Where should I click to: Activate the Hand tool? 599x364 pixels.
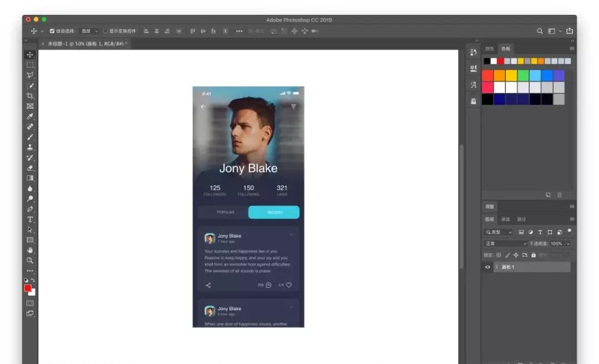(x=30, y=250)
